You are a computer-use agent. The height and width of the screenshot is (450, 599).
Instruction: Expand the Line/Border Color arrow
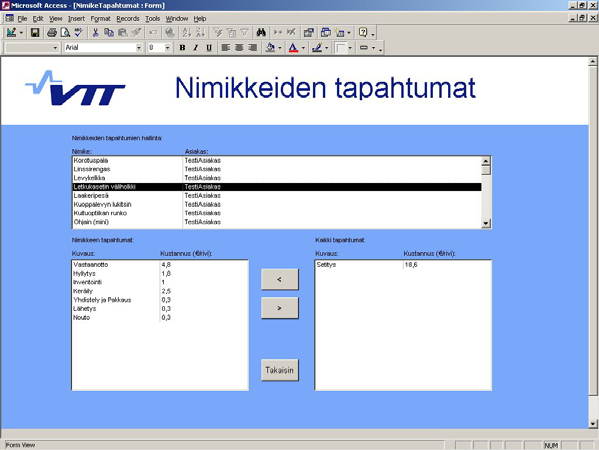click(326, 48)
